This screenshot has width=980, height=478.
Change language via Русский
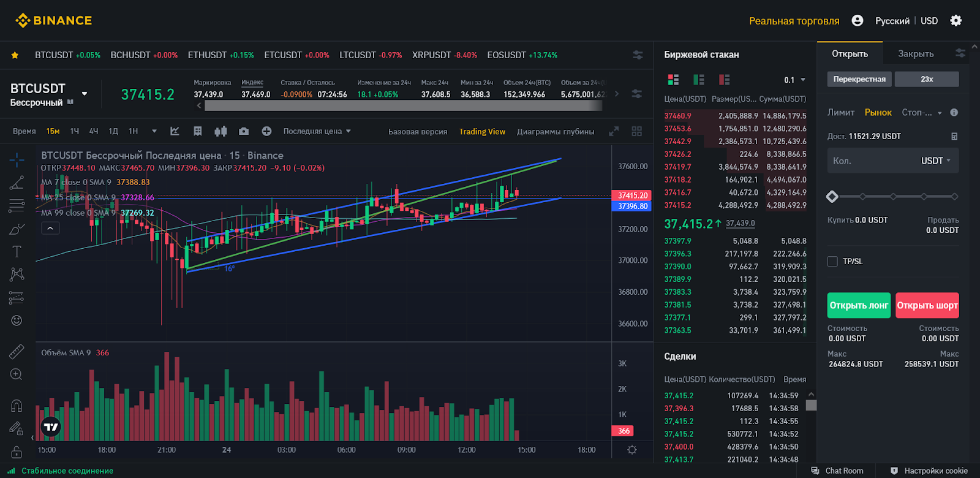tap(892, 21)
